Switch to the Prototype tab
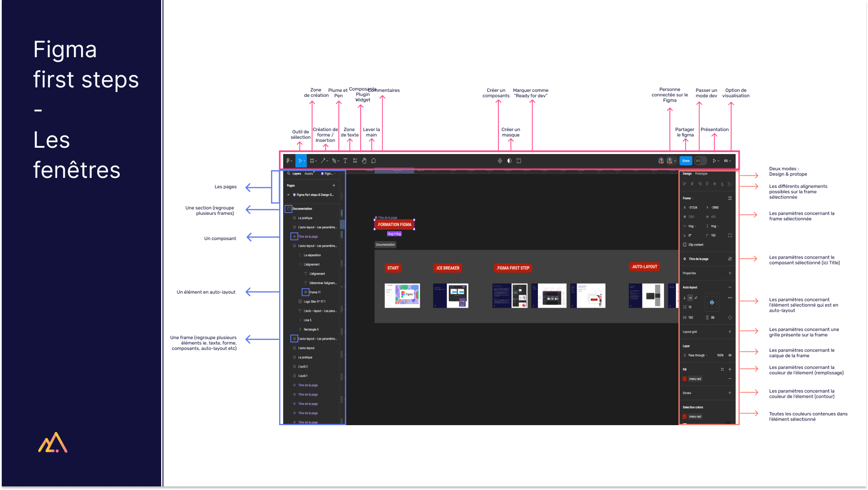This screenshot has height=490, width=868. [701, 173]
